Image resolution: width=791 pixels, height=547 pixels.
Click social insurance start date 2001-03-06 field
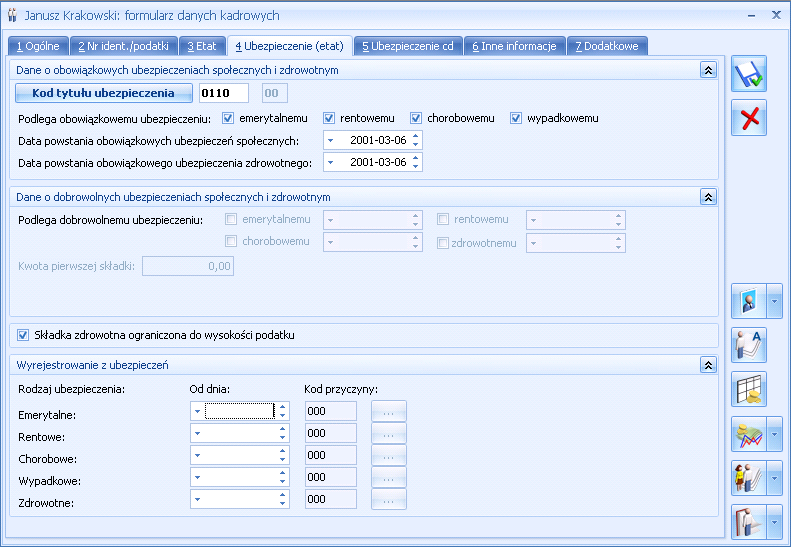pyautogui.click(x=374, y=140)
